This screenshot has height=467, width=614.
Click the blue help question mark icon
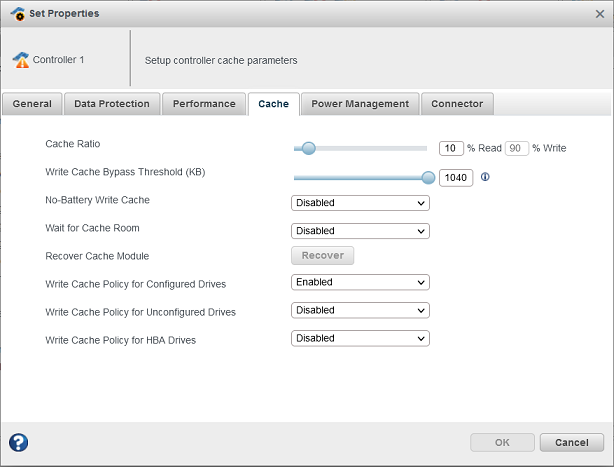tap(18, 442)
